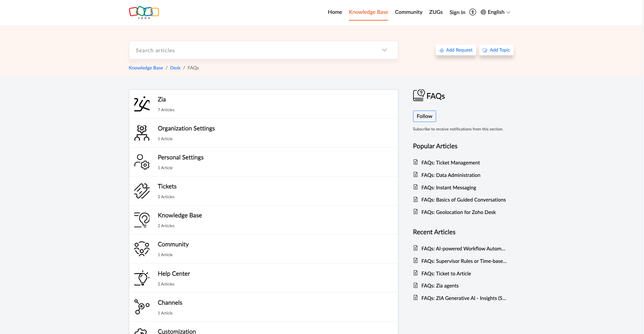Viewport: 644px width, 334px height.
Task: Select the Zia section icon
Action: pos(142,104)
